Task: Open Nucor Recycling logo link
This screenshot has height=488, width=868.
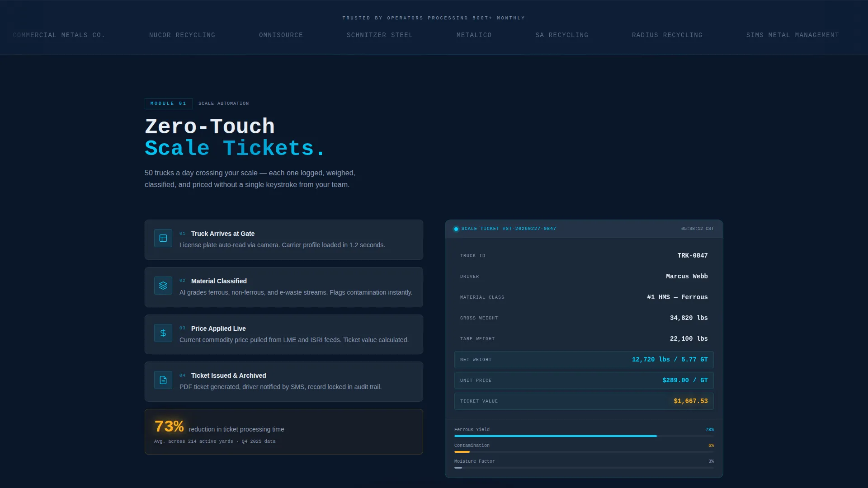Action: [x=182, y=35]
